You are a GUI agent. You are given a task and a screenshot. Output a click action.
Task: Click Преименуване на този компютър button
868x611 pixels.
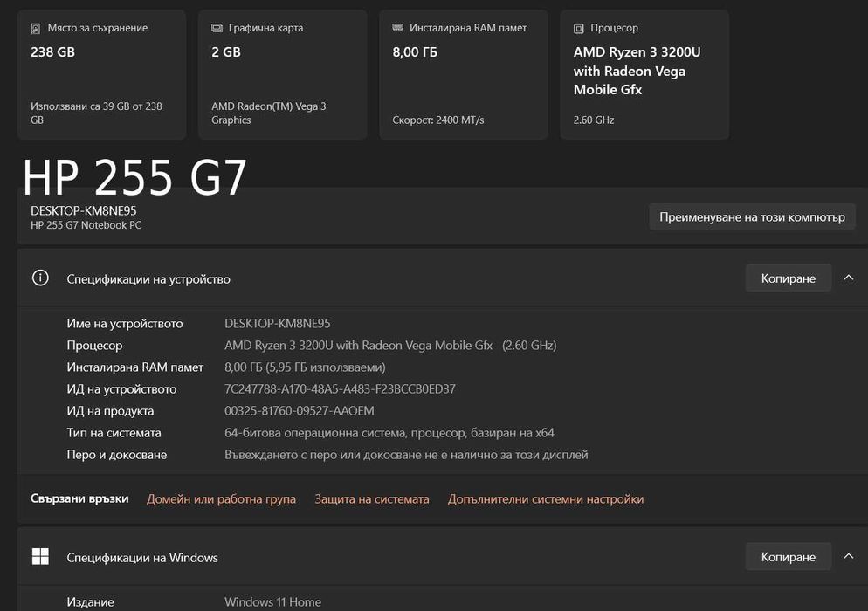(x=752, y=217)
